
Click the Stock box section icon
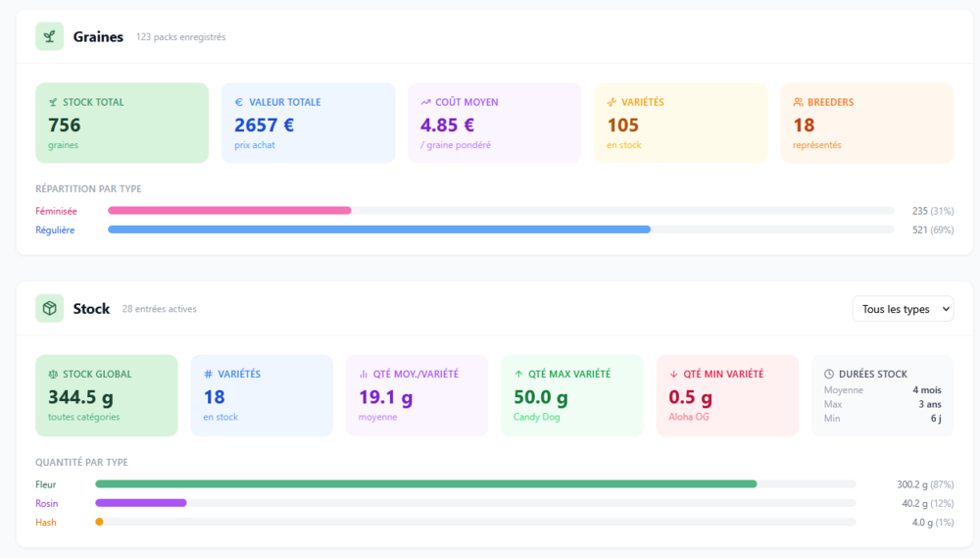(49, 308)
